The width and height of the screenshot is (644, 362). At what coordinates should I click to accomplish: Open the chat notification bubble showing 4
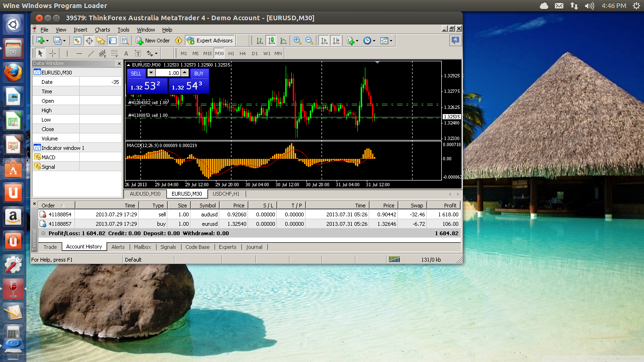455,41
